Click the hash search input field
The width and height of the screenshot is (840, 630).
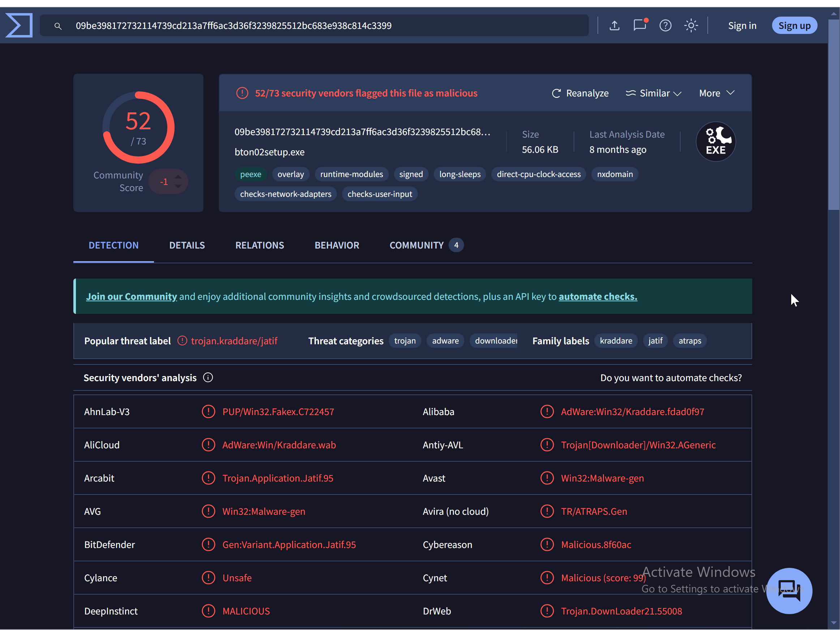(x=314, y=25)
